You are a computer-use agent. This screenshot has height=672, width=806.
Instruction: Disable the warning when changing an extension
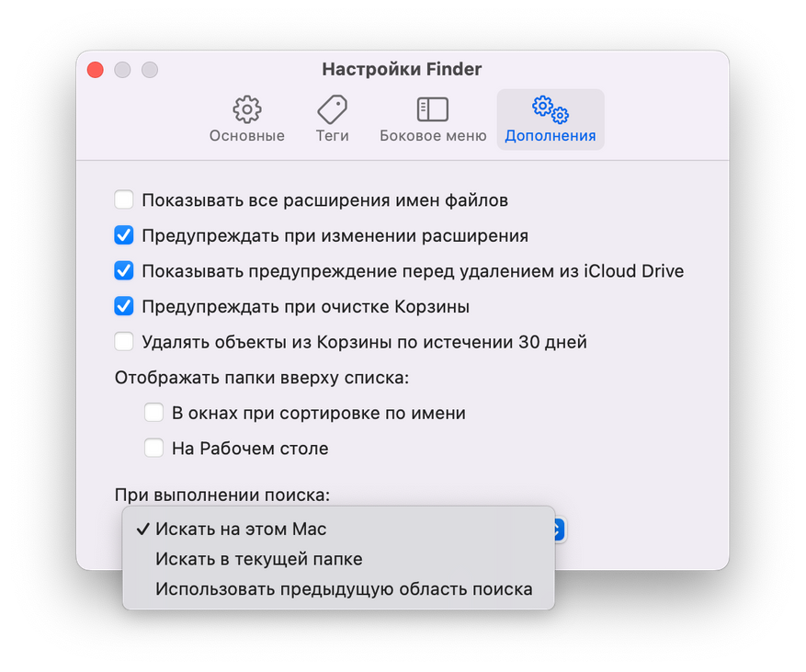(124, 235)
